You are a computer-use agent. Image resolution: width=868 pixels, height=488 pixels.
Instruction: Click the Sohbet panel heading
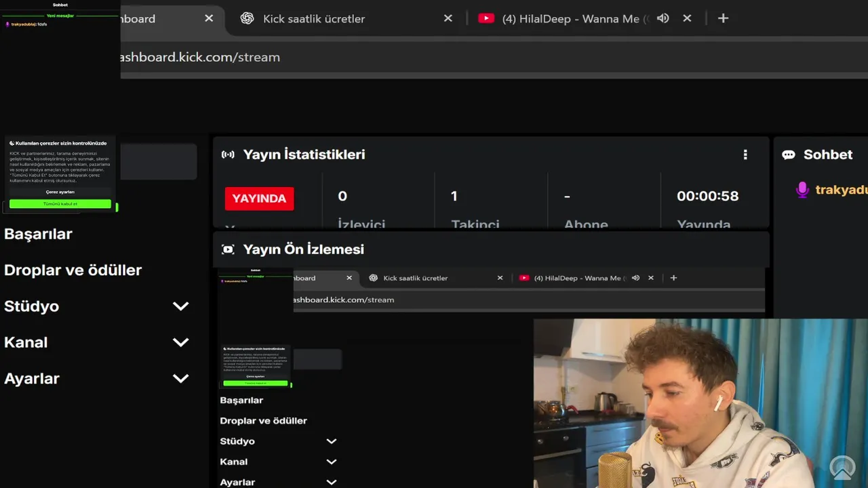click(828, 155)
